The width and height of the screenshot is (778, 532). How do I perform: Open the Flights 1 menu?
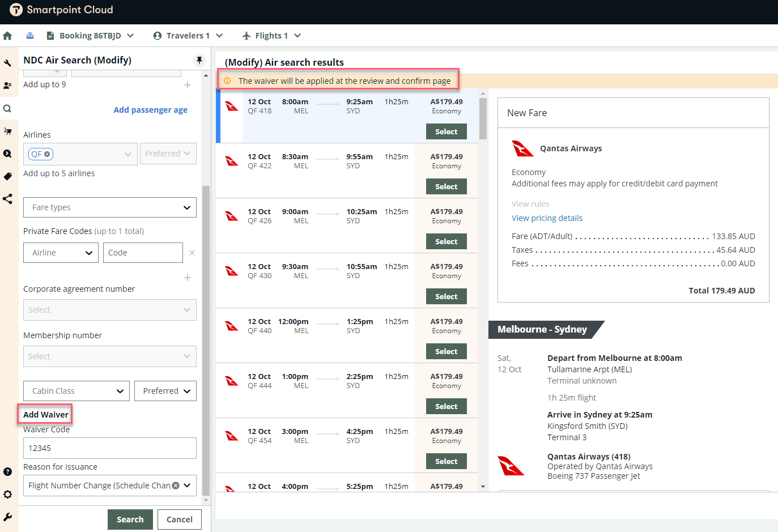271,36
